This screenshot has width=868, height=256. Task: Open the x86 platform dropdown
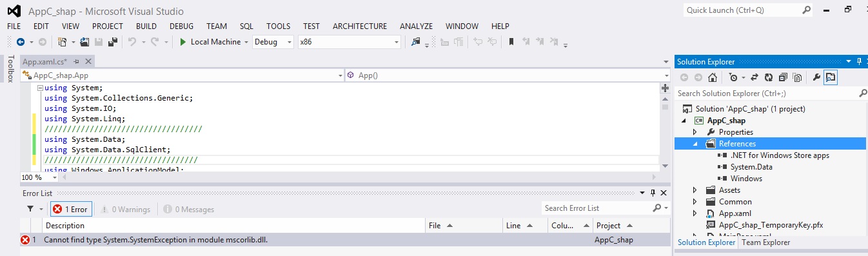(350, 42)
